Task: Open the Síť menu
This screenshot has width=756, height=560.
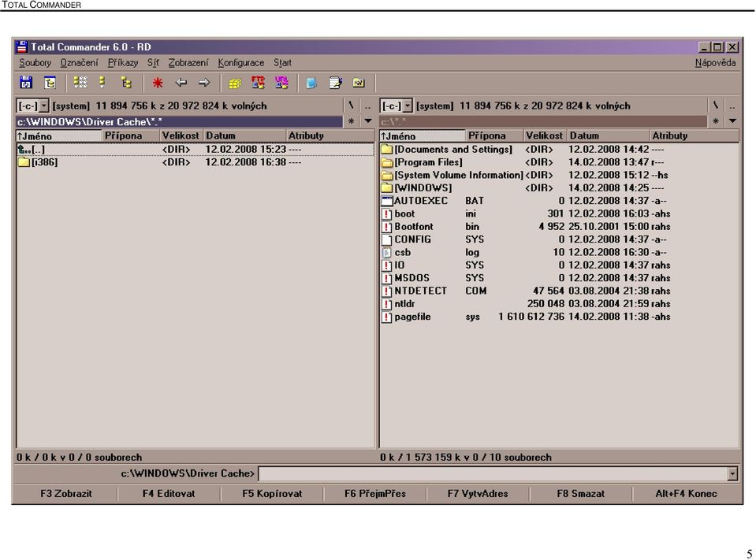Action: coord(153,62)
